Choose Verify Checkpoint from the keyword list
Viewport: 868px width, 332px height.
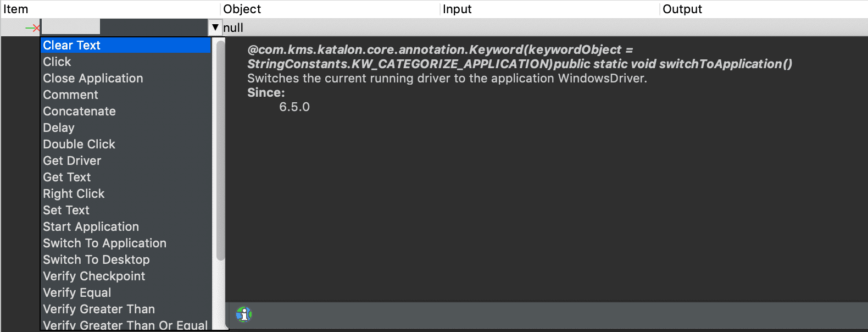coord(94,276)
